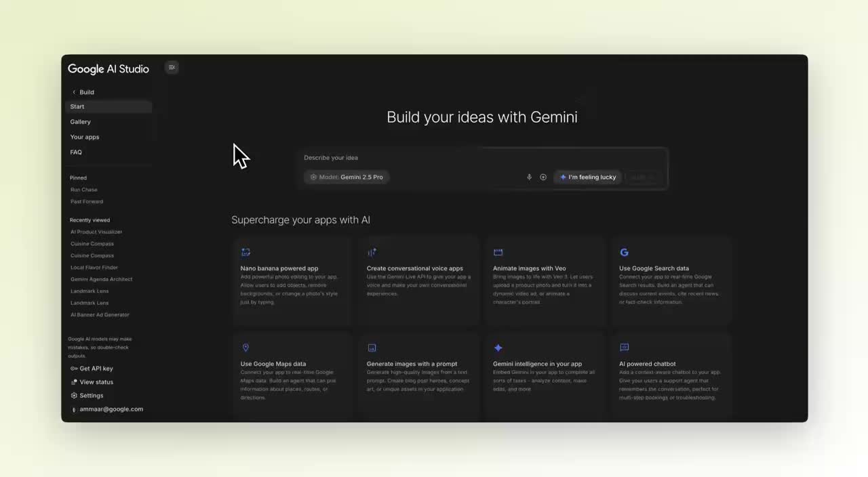The image size is (868, 477).
Task: Click the microphone icon in prompt box
Action: coord(529,178)
